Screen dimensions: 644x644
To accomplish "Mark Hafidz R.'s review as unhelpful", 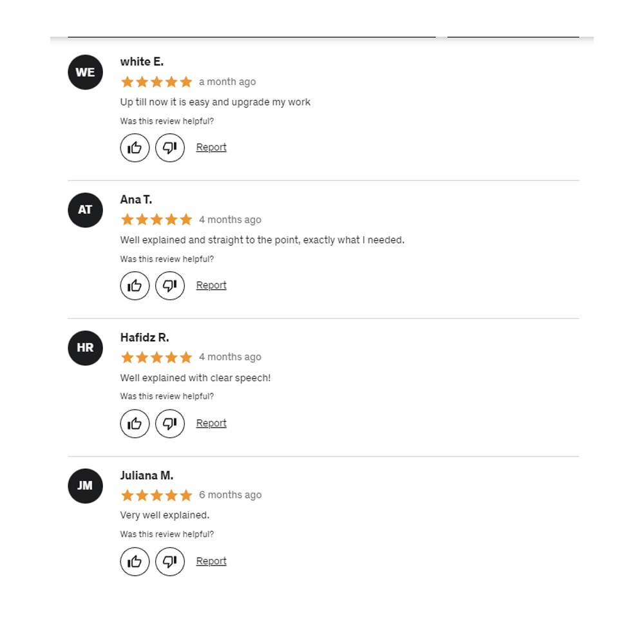I will click(170, 423).
